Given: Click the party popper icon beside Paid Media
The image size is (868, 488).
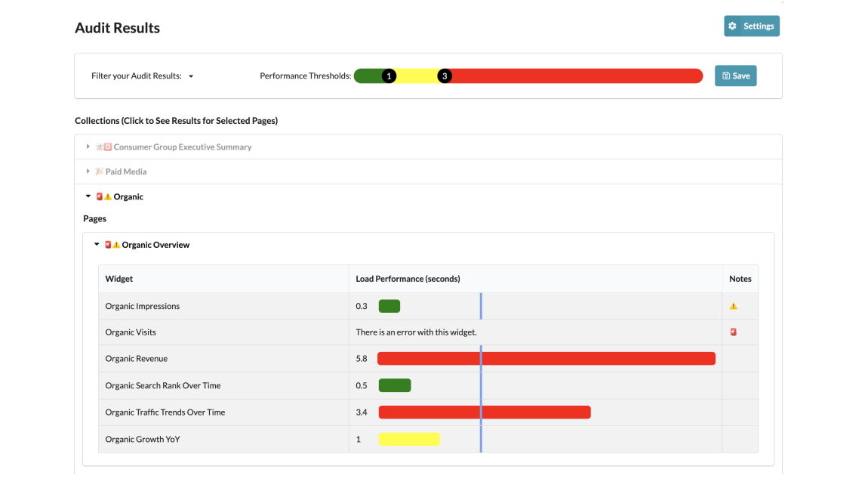Looking at the screenshot, I should (x=100, y=172).
